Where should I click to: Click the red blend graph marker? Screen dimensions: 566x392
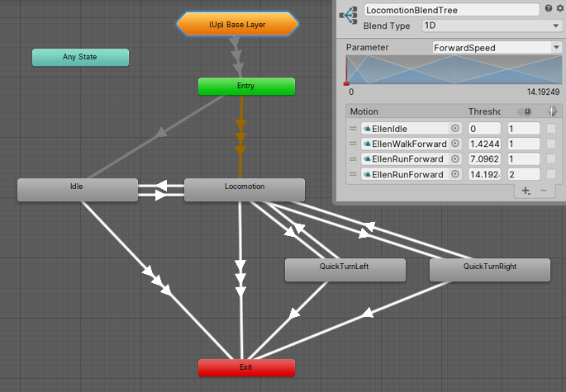point(346,83)
